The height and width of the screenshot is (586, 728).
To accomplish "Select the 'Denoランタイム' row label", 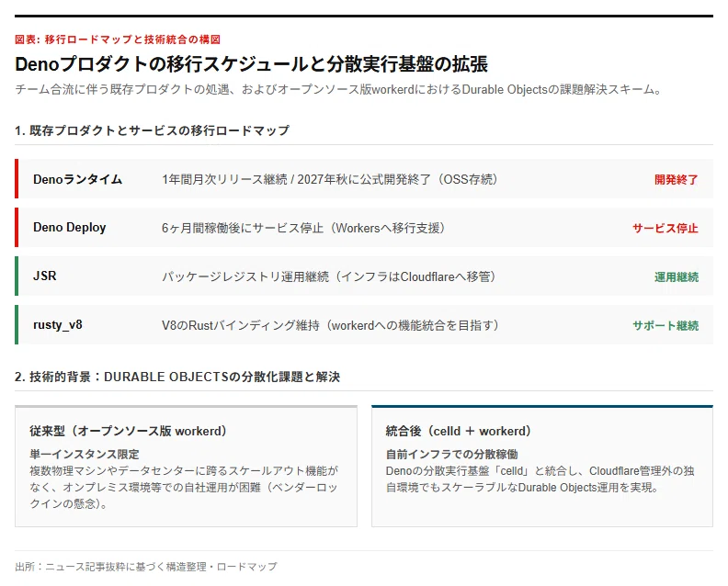I will 77,179.
